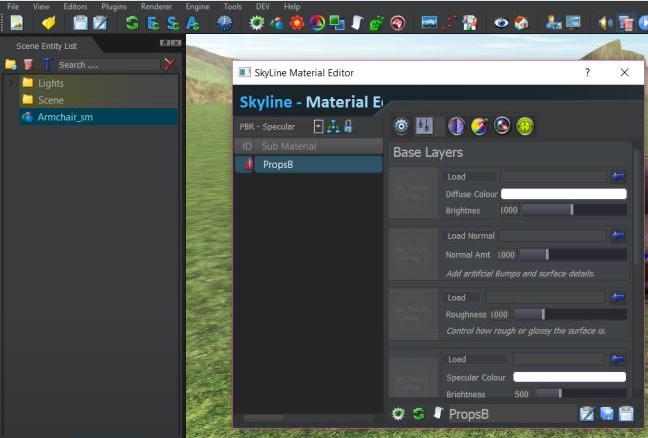Image resolution: width=648 pixels, height=438 pixels.
Task: Click the lime green round material icon
Action: [525, 126]
